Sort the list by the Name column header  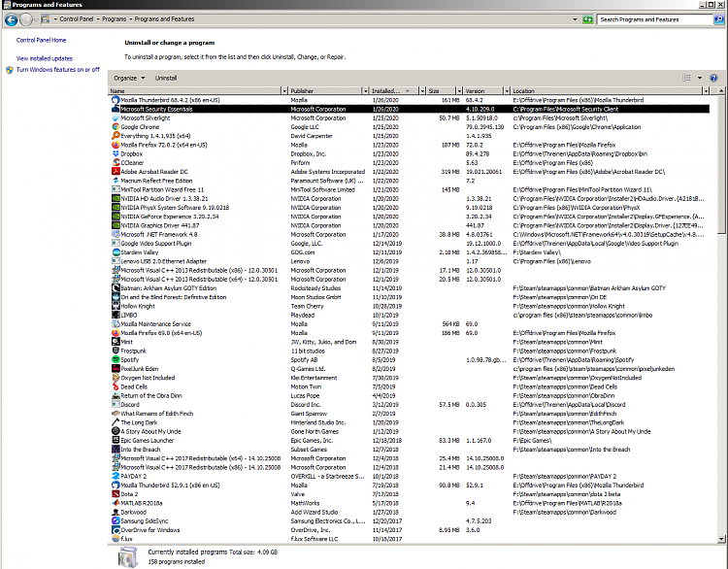click(x=195, y=91)
